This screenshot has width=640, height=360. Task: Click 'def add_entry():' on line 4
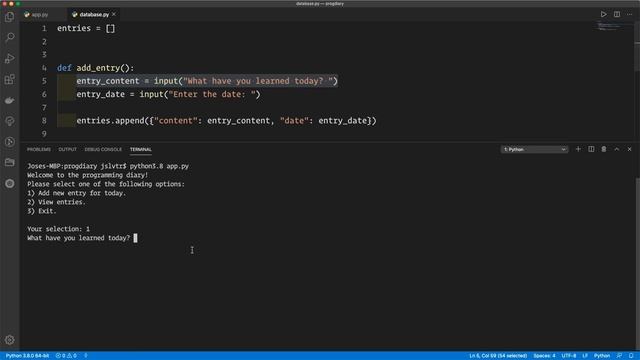point(96,68)
